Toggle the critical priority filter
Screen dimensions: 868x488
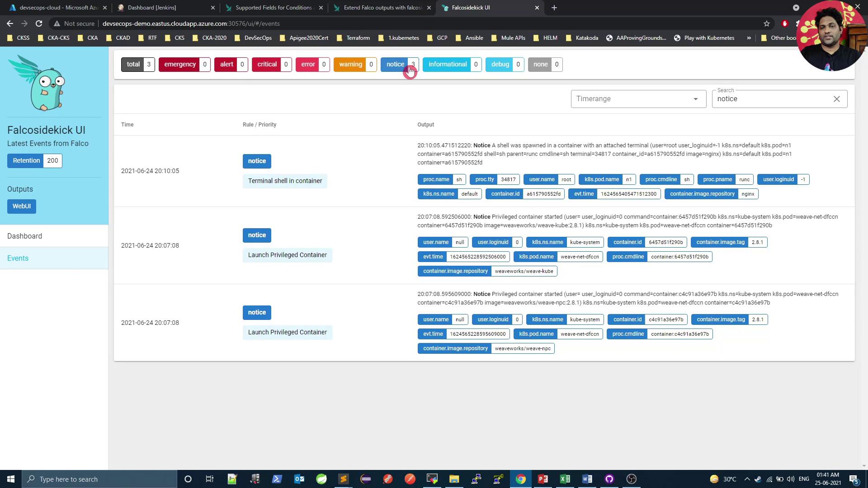tap(267, 64)
